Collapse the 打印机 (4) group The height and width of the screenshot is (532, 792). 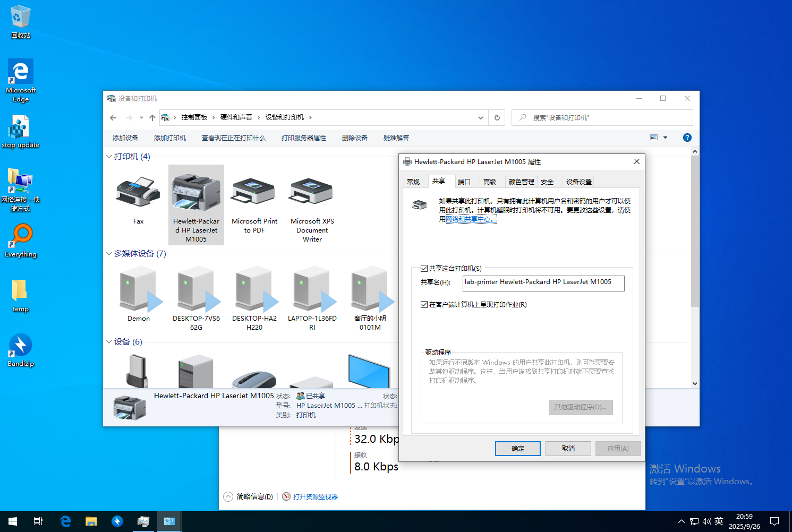point(109,157)
